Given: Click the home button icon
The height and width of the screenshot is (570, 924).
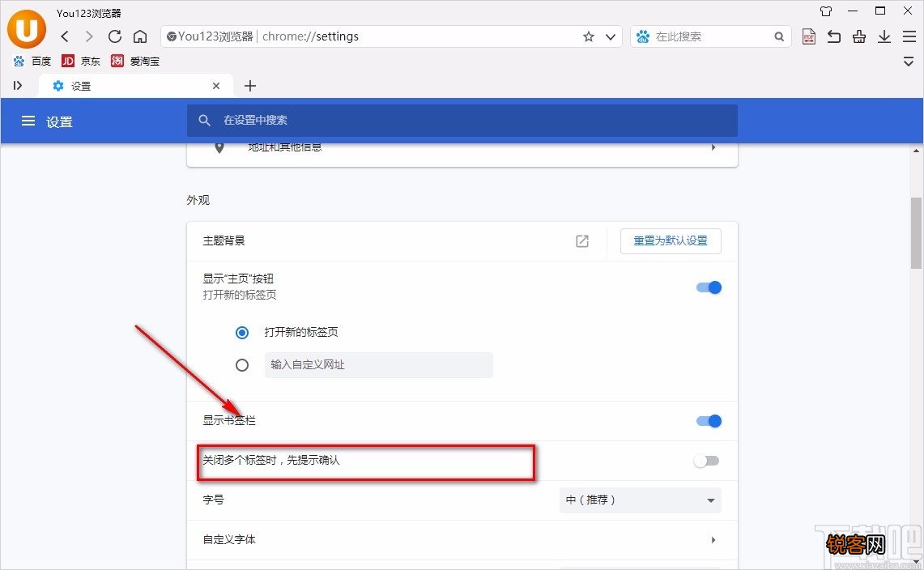Looking at the screenshot, I should (140, 36).
